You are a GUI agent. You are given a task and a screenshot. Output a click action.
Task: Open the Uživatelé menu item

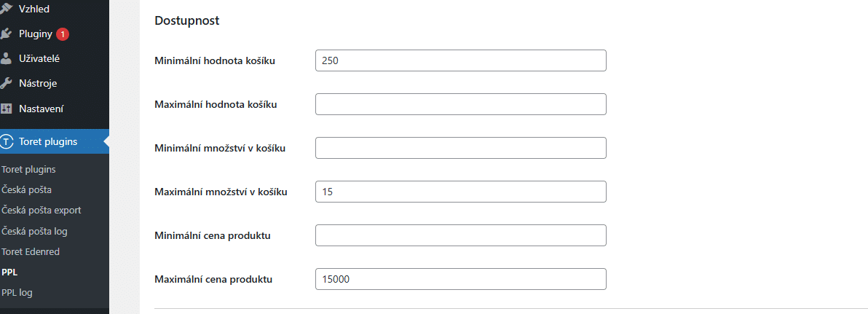coord(39,58)
